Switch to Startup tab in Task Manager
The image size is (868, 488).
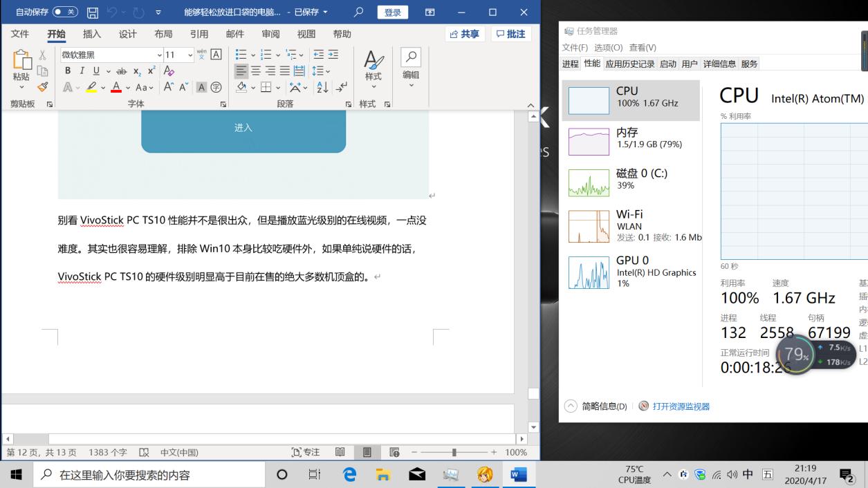[x=667, y=64]
